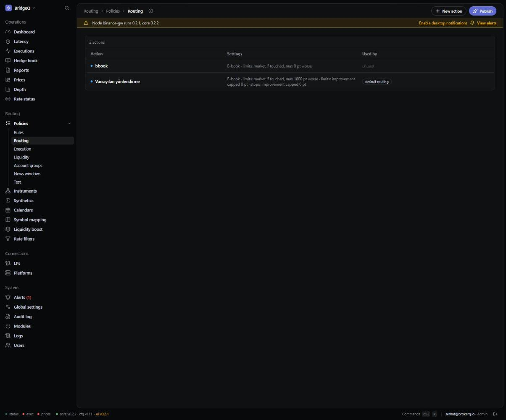Click the Platforms server icon

pos(8,273)
